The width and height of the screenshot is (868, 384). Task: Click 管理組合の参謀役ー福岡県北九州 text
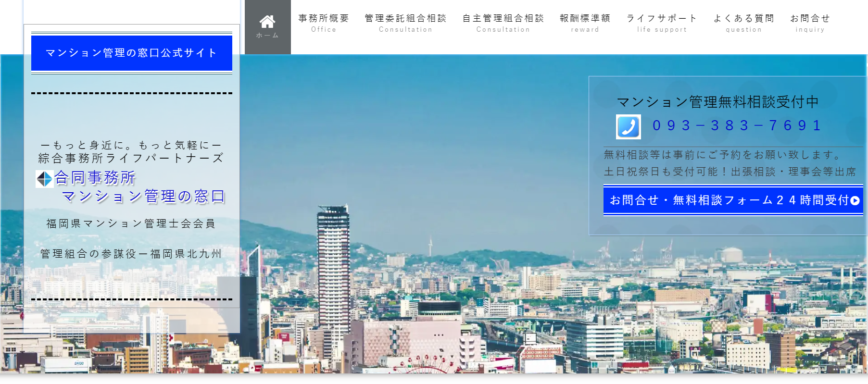131,254
